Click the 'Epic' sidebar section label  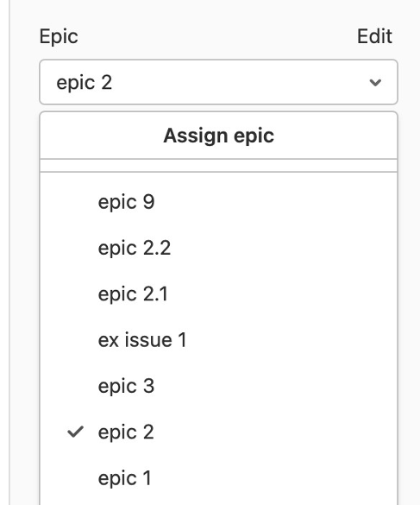coord(59,36)
